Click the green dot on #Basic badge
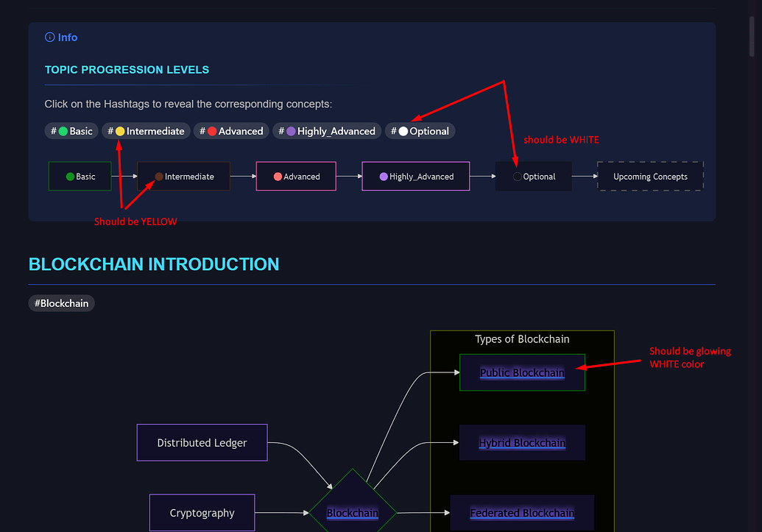 [64, 130]
